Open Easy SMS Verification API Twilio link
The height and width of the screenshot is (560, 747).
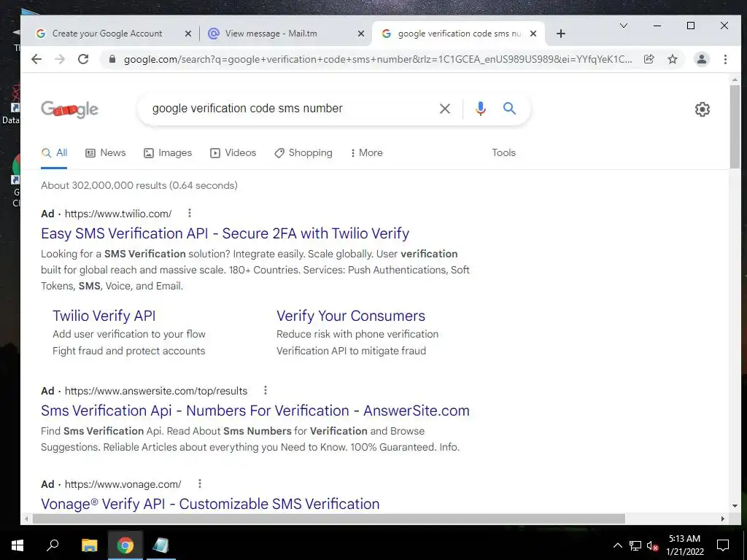225,233
